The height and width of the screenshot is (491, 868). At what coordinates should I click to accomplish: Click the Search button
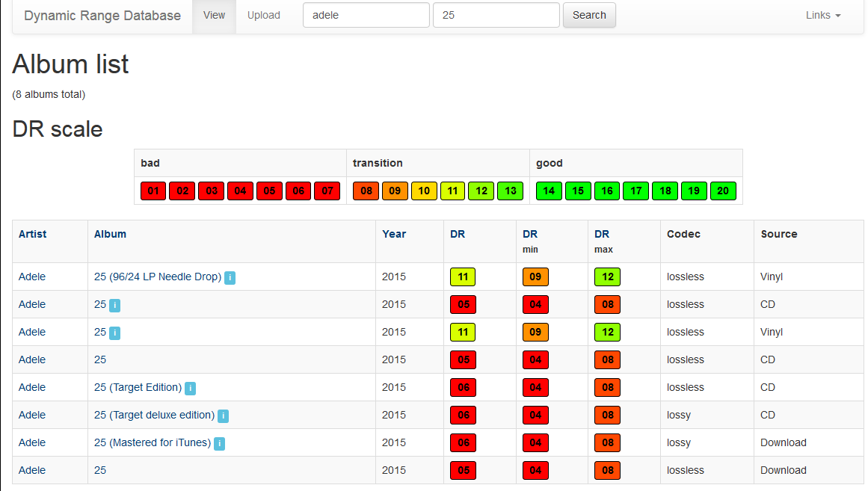pyautogui.click(x=589, y=15)
